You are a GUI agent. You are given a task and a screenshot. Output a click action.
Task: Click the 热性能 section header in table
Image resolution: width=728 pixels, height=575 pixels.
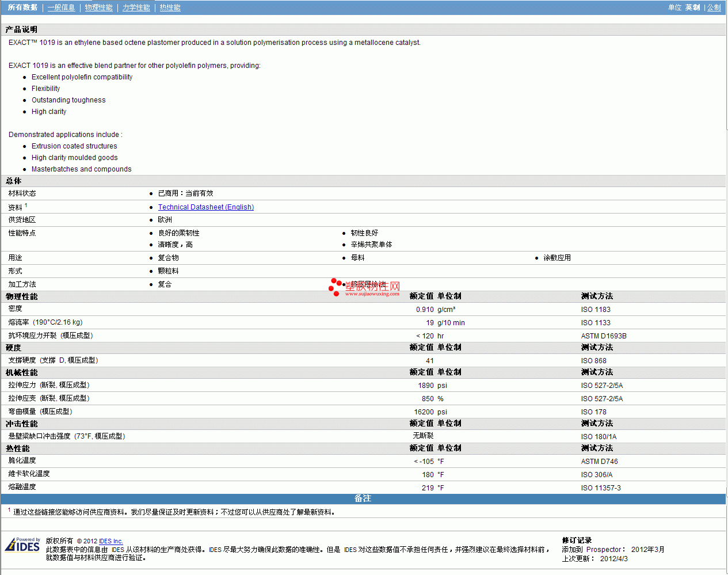pyautogui.click(x=17, y=448)
